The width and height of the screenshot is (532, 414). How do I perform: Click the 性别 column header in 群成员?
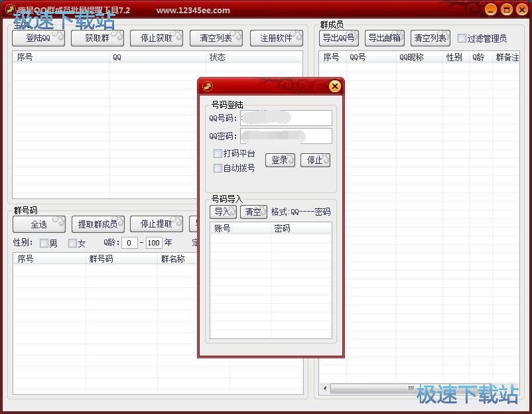coord(456,57)
